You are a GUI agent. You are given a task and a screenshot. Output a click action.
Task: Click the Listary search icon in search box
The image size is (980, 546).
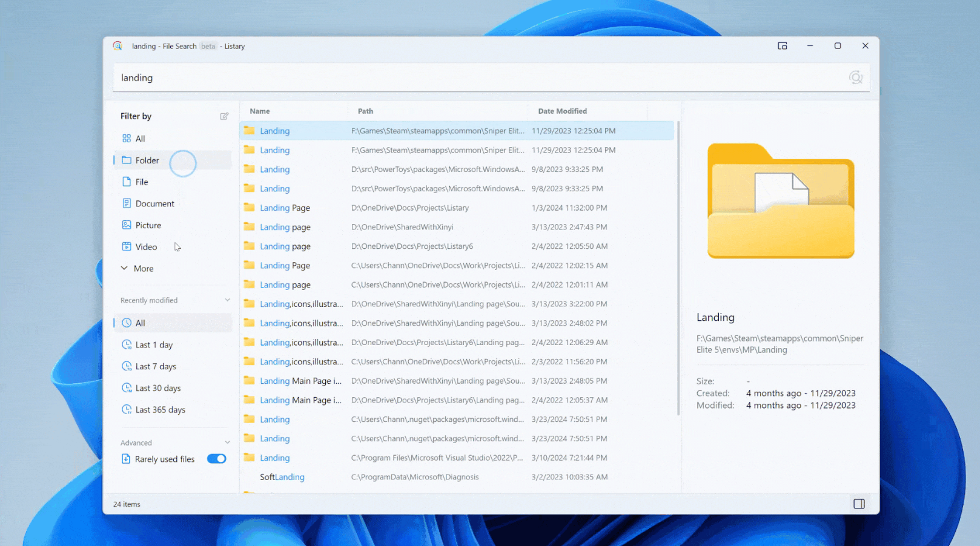pyautogui.click(x=855, y=77)
